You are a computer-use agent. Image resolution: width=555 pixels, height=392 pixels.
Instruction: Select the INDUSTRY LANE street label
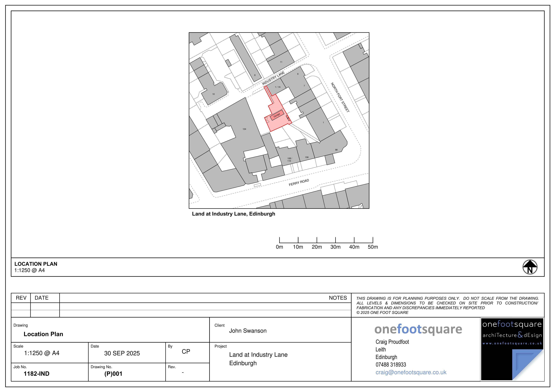coord(273,78)
